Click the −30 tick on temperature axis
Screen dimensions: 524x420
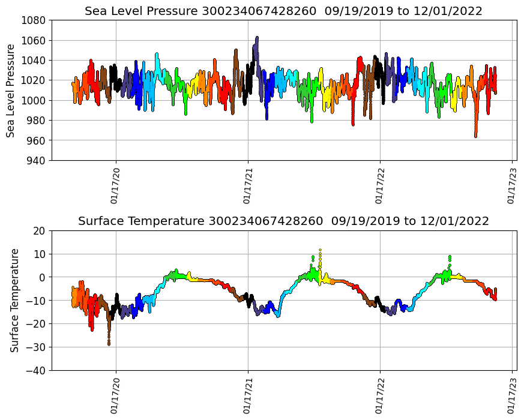pyautogui.click(x=36, y=347)
